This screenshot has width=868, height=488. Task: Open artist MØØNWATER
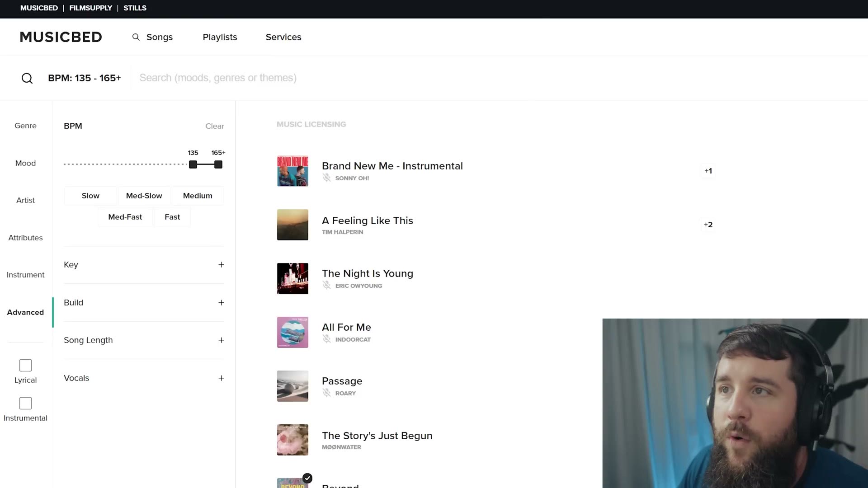tap(341, 447)
